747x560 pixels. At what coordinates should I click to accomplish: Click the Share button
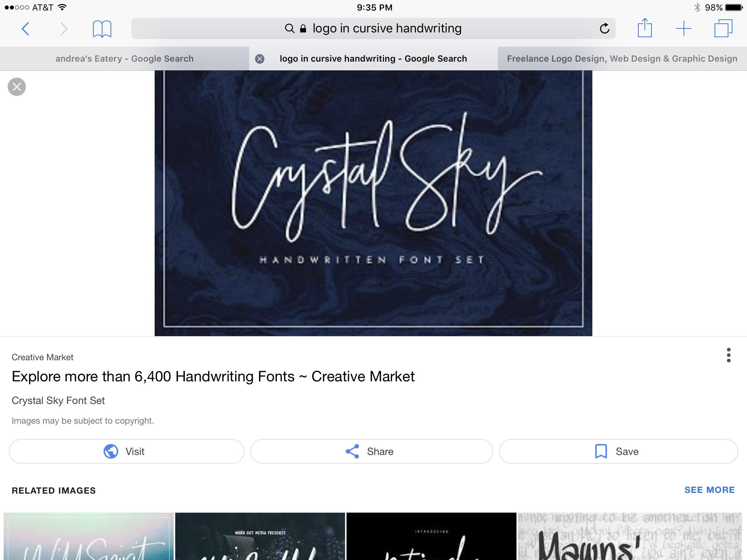pos(371,451)
